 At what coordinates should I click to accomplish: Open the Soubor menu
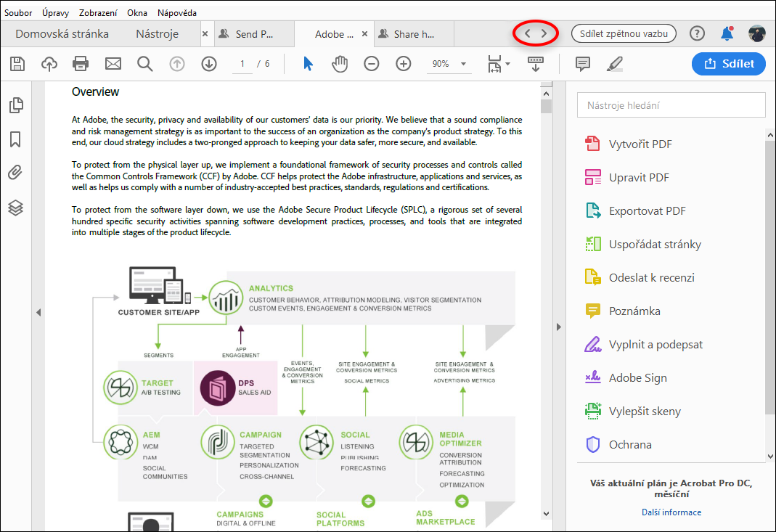pyautogui.click(x=18, y=13)
